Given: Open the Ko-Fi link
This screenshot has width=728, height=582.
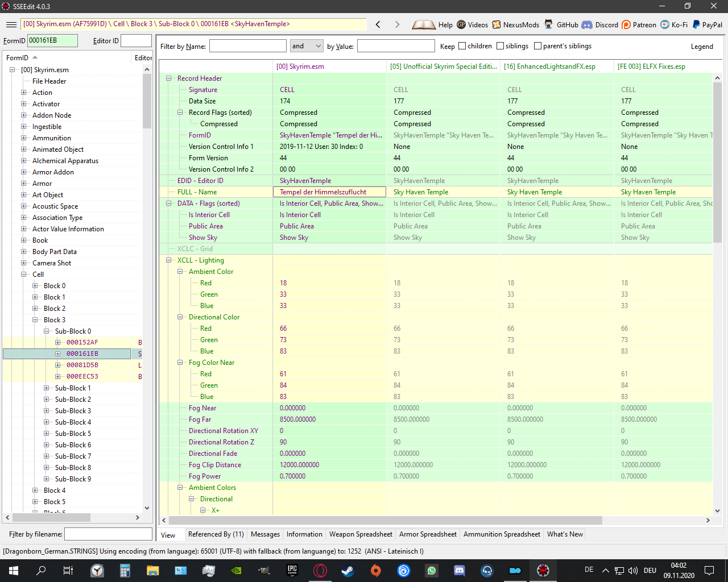Looking at the screenshot, I should [x=674, y=24].
